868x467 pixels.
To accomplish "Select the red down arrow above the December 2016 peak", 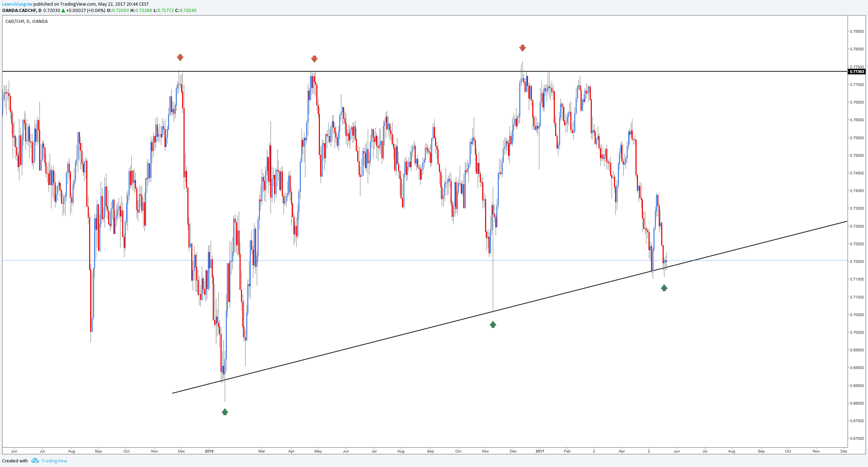I will [x=522, y=48].
